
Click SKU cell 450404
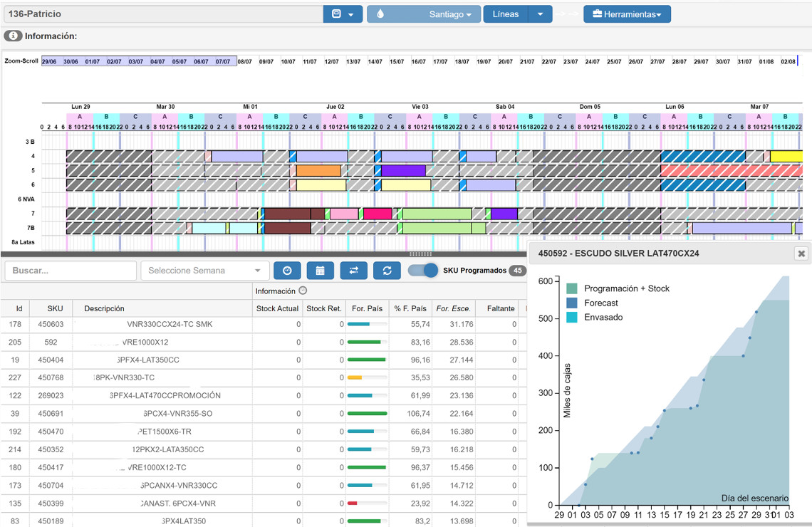[51, 360]
